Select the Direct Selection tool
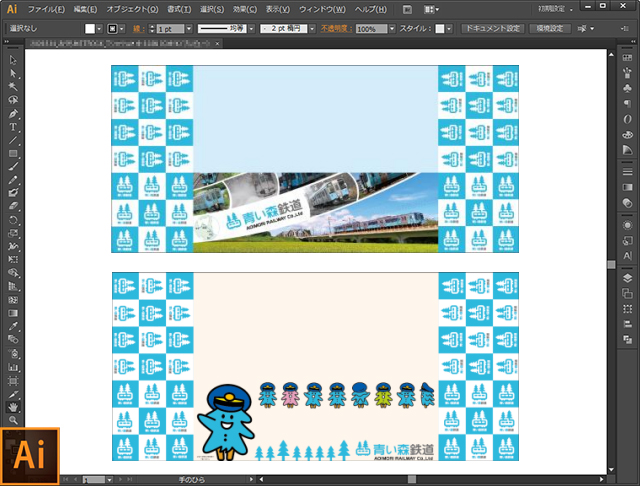This screenshot has height=486, width=640. 13,74
